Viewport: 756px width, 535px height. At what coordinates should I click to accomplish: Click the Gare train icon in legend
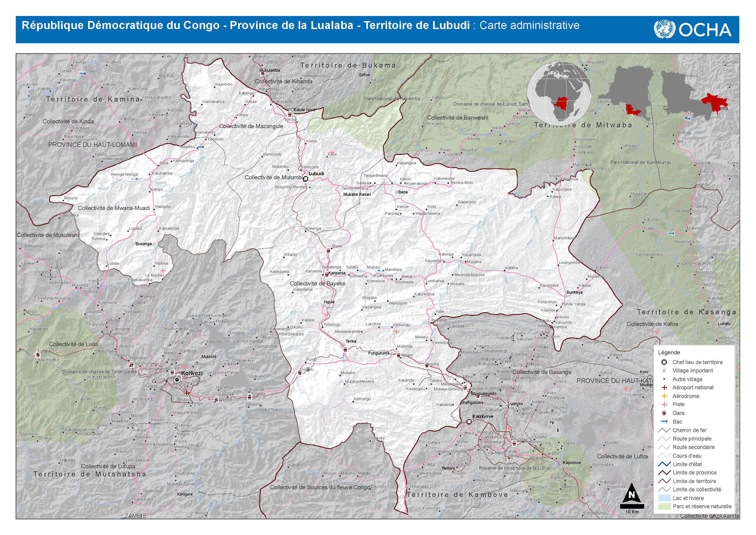(x=664, y=413)
